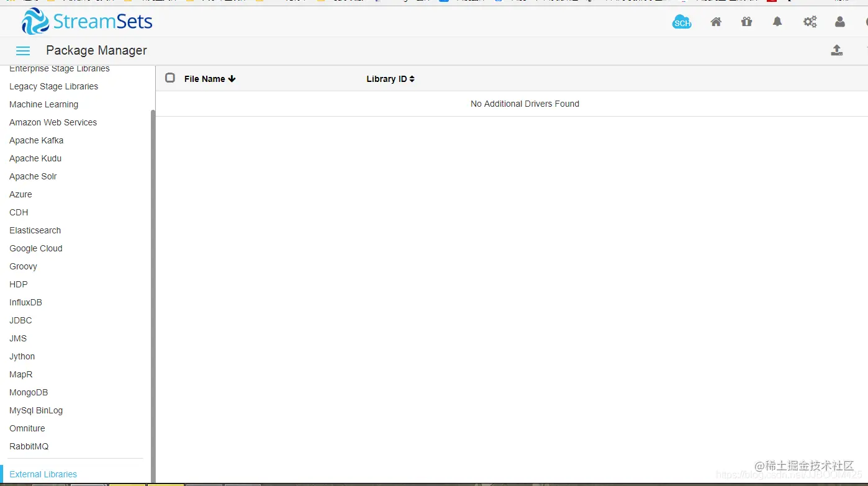Go to the home page icon
The width and height of the screenshot is (868, 486).
[x=716, y=22]
